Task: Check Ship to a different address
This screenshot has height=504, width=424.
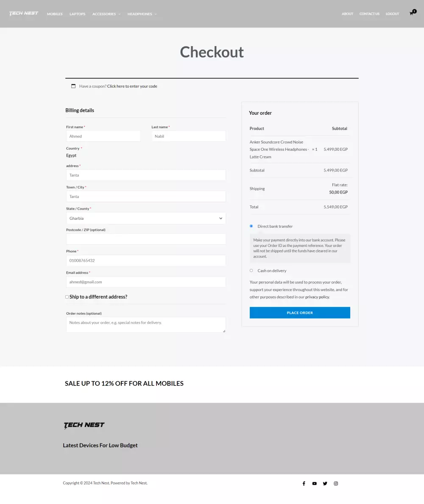Action: pos(67,297)
